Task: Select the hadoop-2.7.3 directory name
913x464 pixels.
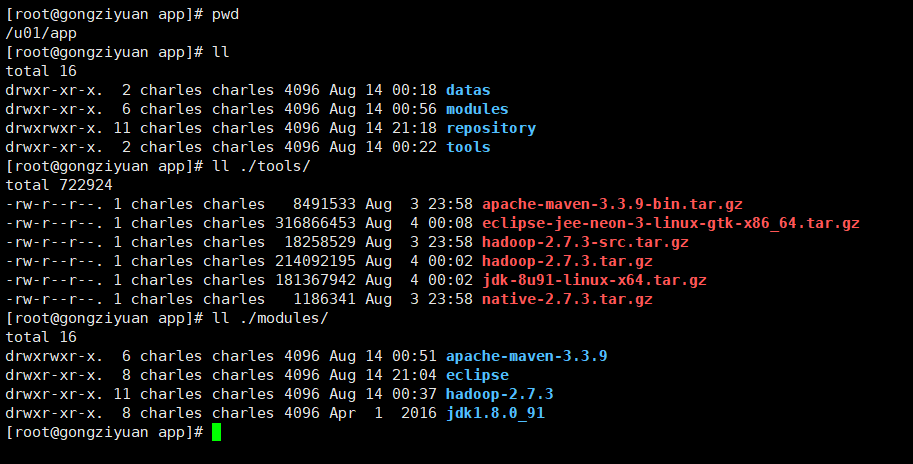Action: (500, 394)
